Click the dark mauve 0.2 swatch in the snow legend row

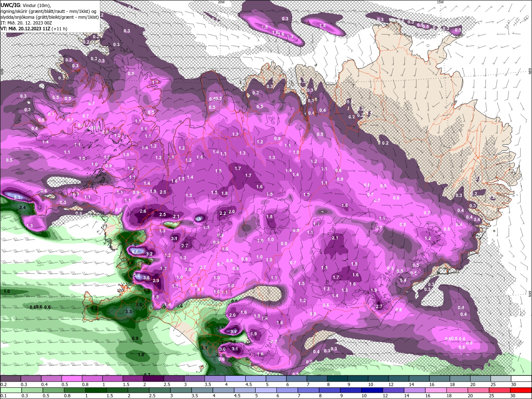pyautogui.click(x=10, y=379)
